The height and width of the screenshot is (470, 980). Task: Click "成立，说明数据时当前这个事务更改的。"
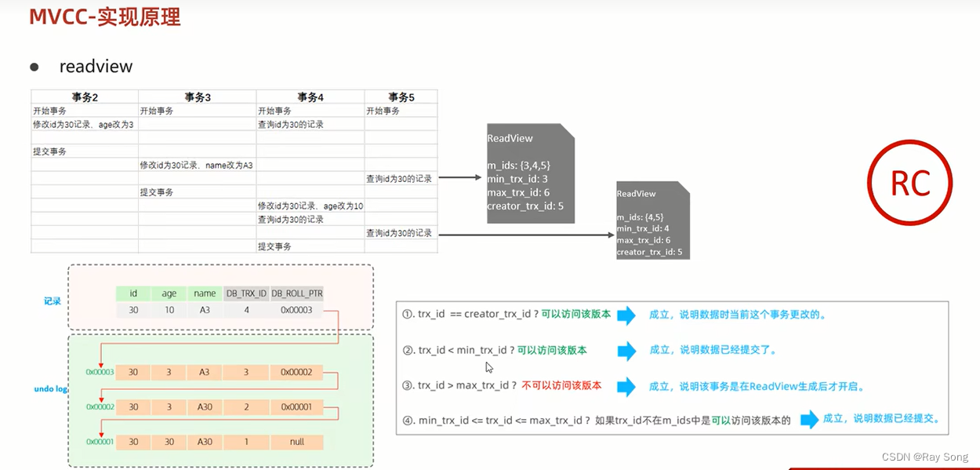tap(738, 315)
